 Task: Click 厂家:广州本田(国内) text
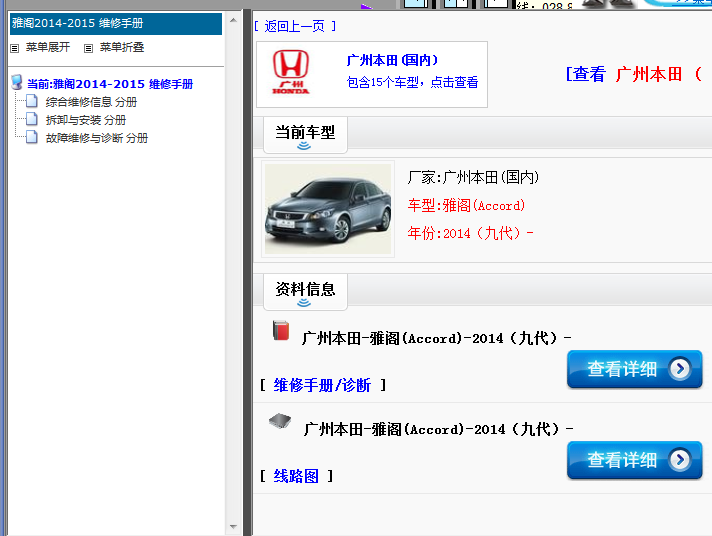click(473, 177)
